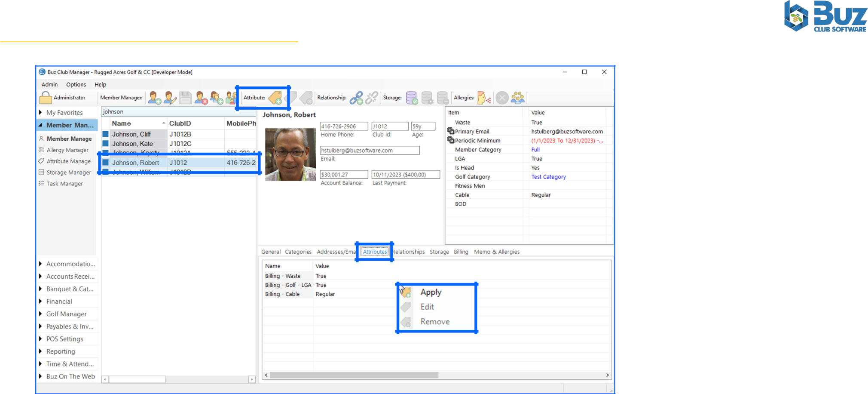Click the Administrator lock icon
This screenshot has height=394, width=868.
click(45, 98)
